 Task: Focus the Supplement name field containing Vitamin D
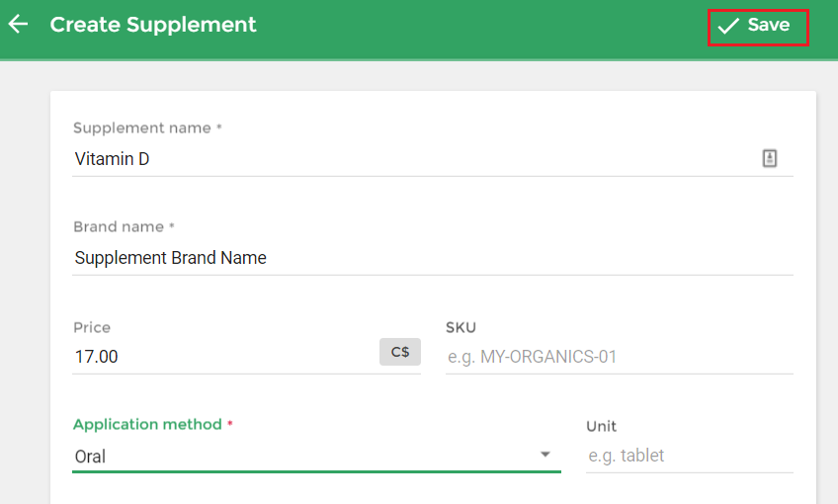click(x=416, y=159)
